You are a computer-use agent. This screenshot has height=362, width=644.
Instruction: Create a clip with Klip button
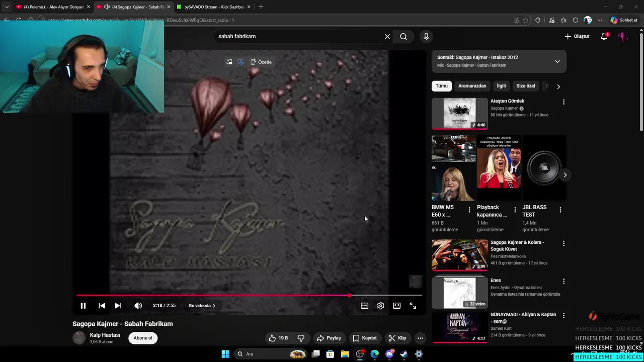(x=397, y=338)
